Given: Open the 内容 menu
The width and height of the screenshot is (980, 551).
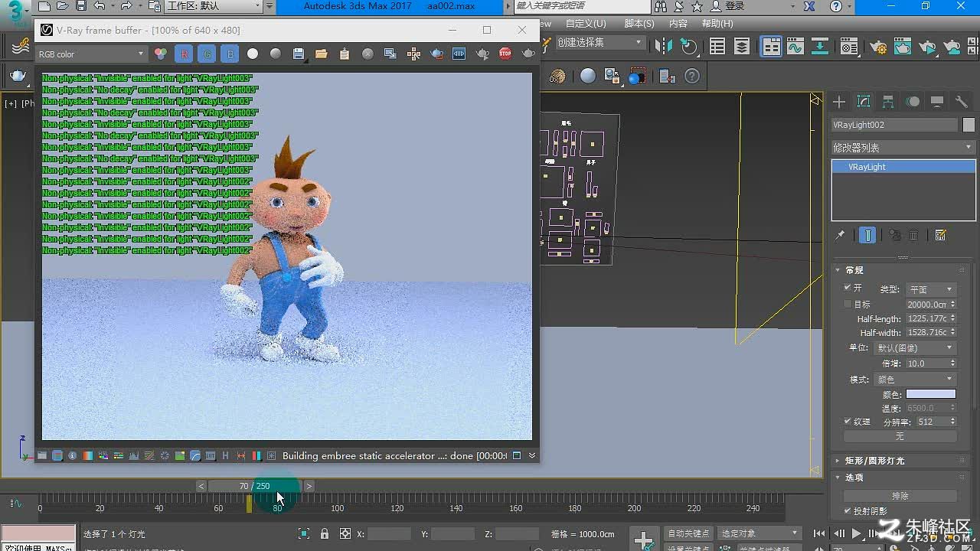Looking at the screenshot, I should click(x=678, y=24).
